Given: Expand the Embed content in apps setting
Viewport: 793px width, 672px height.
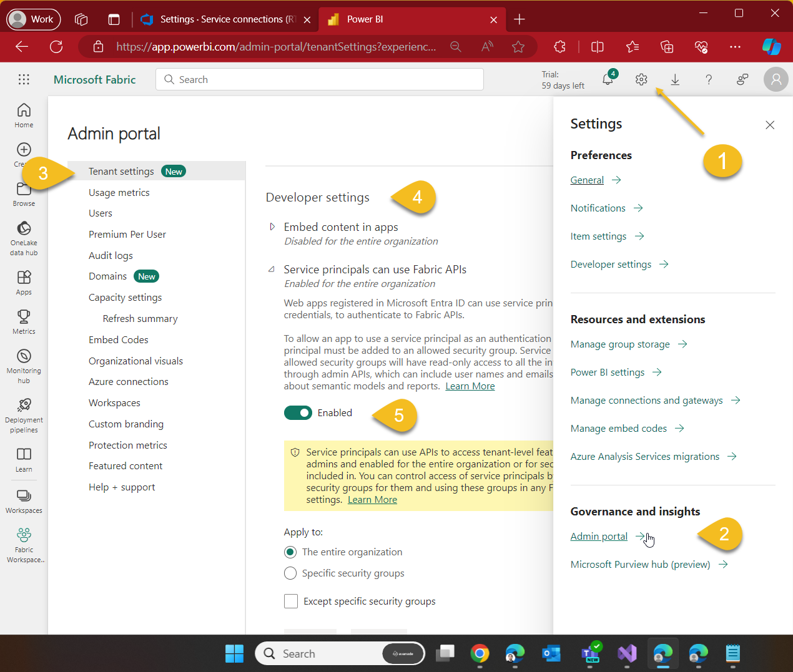Looking at the screenshot, I should click(x=272, y=226).
